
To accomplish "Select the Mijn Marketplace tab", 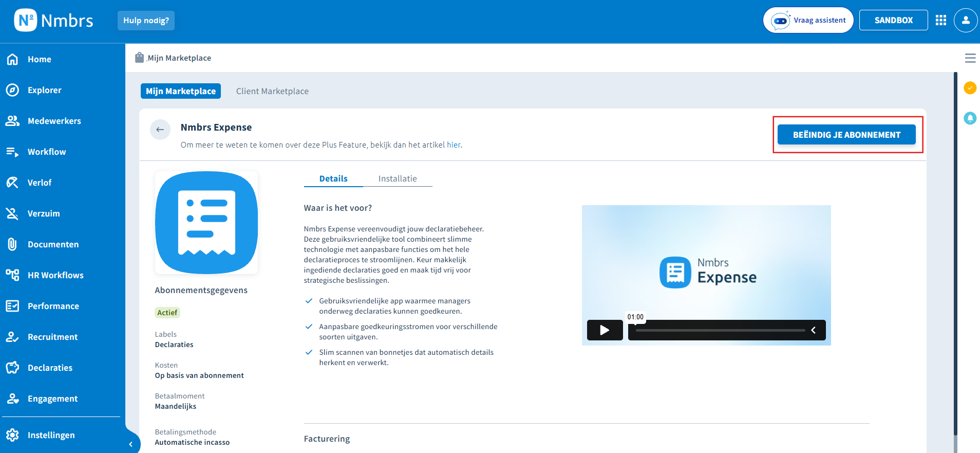I will 181,91.
